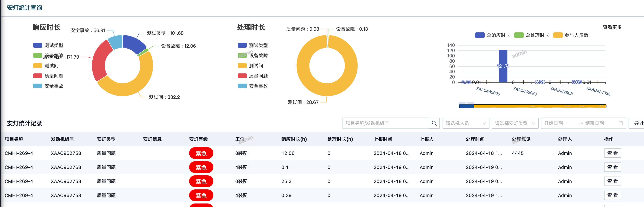Click the 处理意见 column header

point(521,139)
